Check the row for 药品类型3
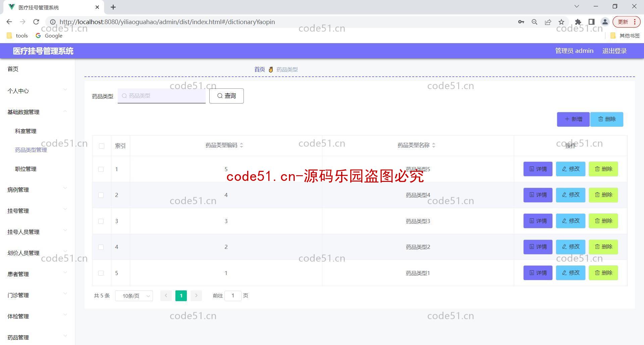 (x=101, y=221)
